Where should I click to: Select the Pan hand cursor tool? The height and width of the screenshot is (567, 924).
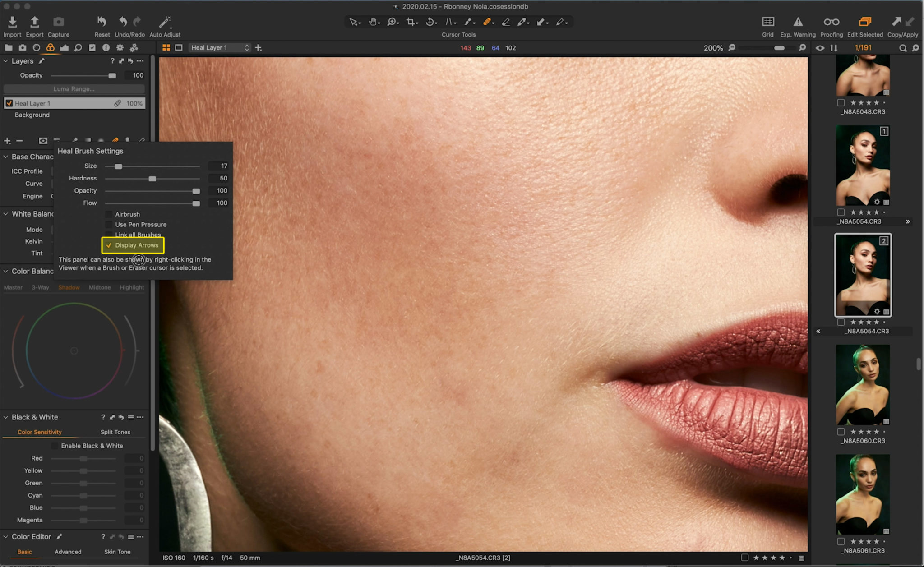point(374,22)
